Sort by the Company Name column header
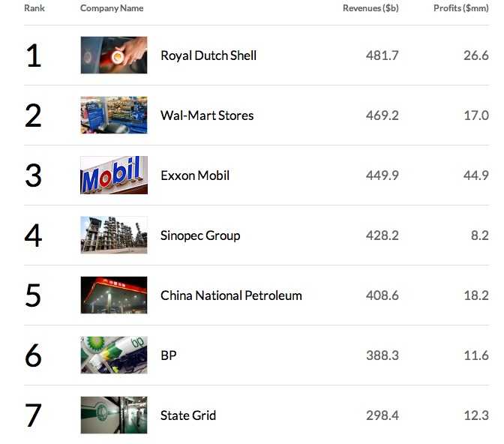504x444 pixels. [112, 8]
